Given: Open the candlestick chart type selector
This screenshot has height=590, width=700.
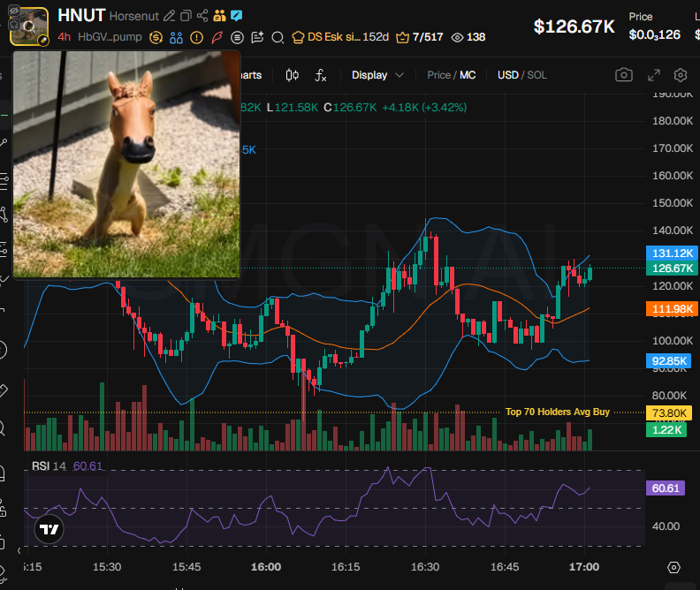Looking at the screenshot, I should [x=292, y=75].
